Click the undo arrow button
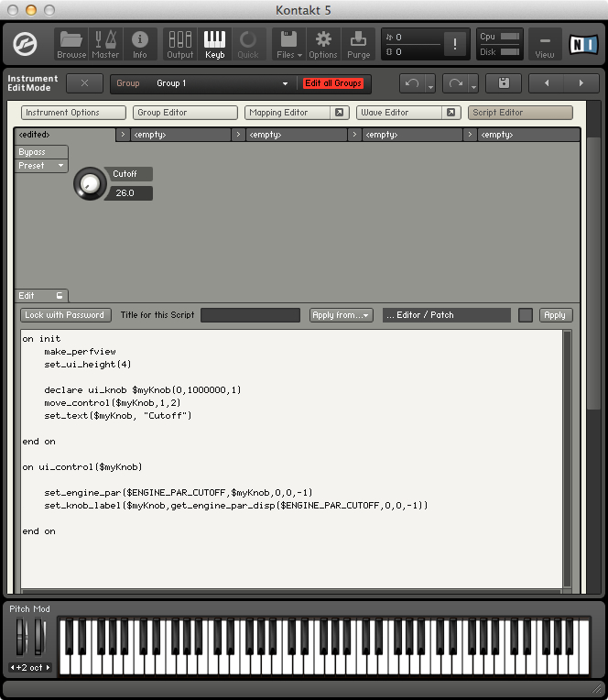Viewport: 608px width, 700px height. pos(413,83)
